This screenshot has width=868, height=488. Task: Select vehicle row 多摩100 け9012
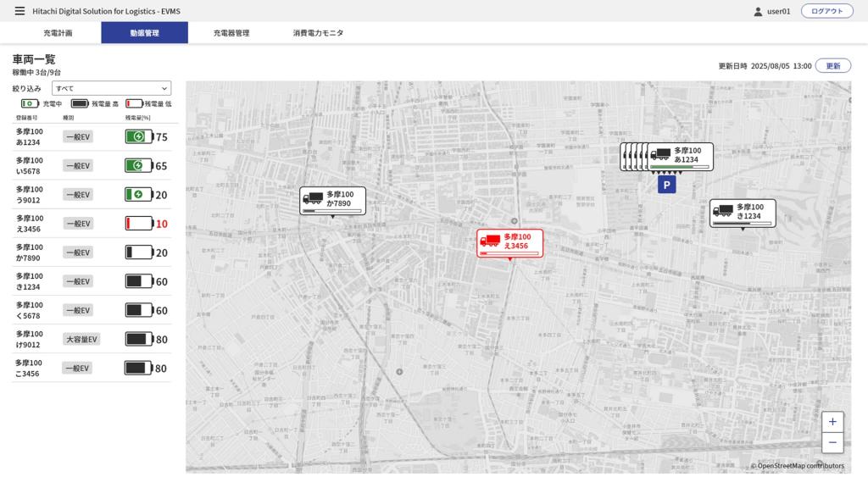coord(30,339)
